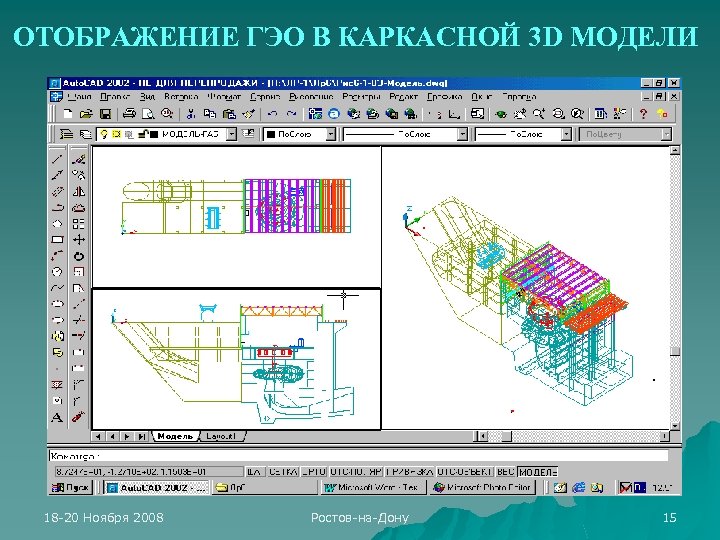Toggle the layer freeze sun icon
The width and height of the screenshot is (720, 540).
click(x=116, y=134)
